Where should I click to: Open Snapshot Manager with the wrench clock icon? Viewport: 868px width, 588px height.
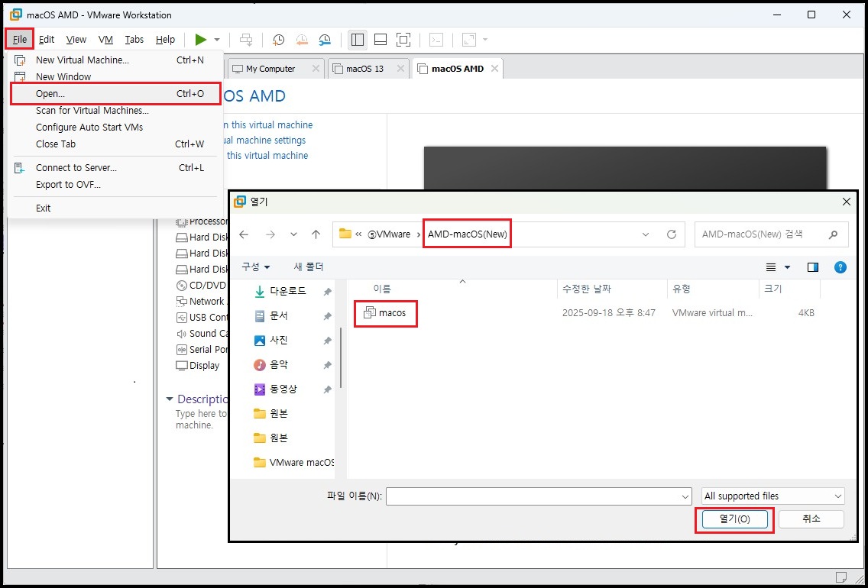[x=325, y=39]
